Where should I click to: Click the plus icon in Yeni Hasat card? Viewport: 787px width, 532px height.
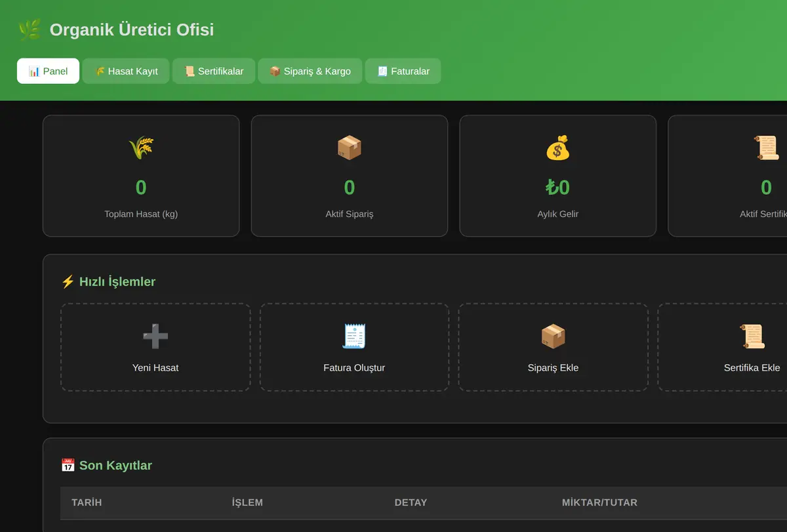[155, 337]
